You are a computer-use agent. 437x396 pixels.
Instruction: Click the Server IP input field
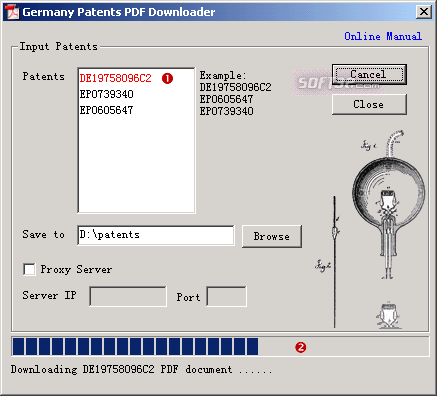128,296
